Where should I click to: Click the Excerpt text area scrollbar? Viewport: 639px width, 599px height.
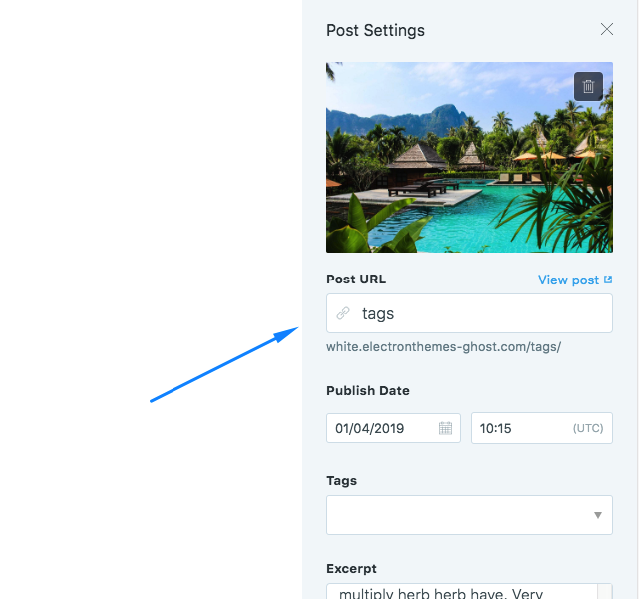click(605, 592)
